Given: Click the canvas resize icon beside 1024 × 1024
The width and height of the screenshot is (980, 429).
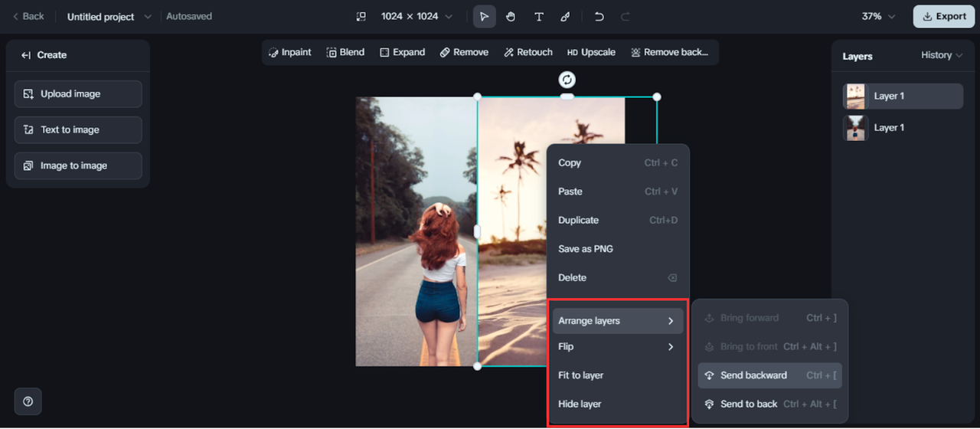Looking at the screenshot, I should [x=361, y=16].
